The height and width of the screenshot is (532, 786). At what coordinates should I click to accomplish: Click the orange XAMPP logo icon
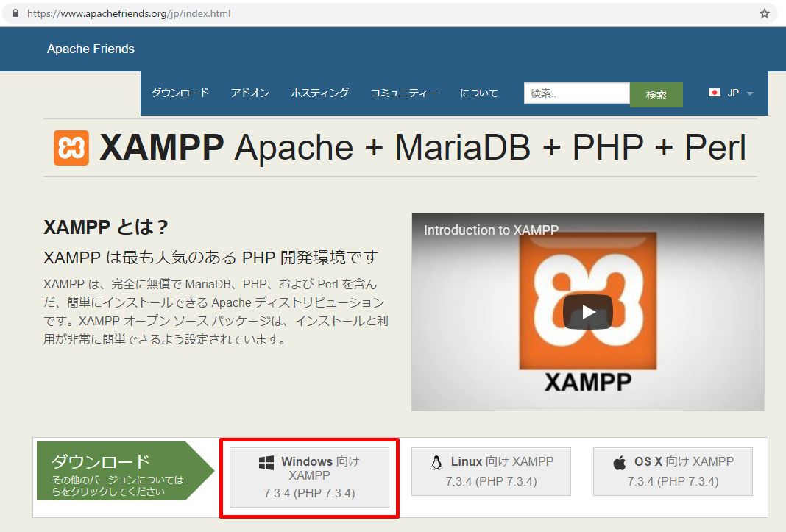click(x=71, y=148)
